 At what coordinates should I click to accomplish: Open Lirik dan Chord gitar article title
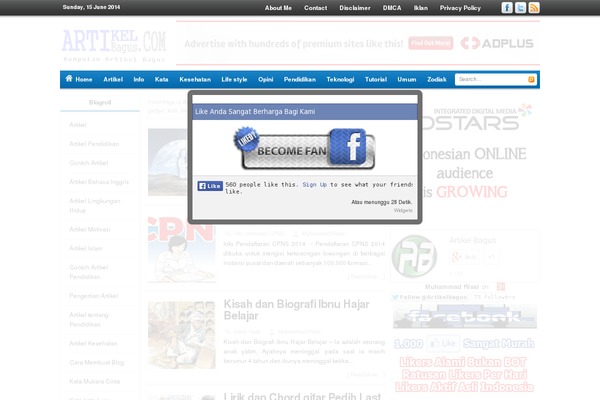click(x=302, y=396)
